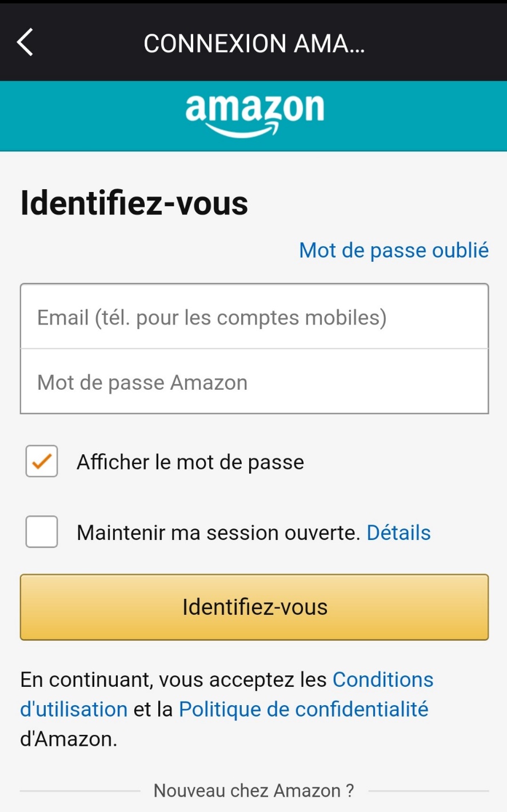Open the Mot de passe oublié link
This screenshot has width=507, height=812.
394,250
